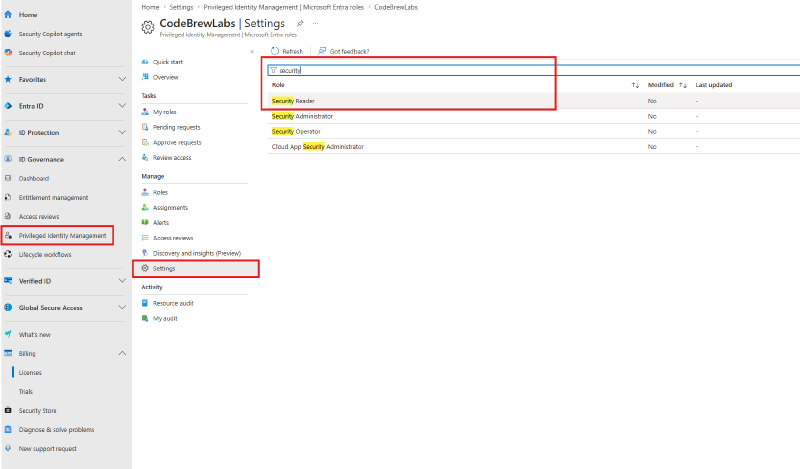Image resolution: width=800 pixels, height=469 pixels.
Task: Click the New support request icon
Action: tap(8, 448)
